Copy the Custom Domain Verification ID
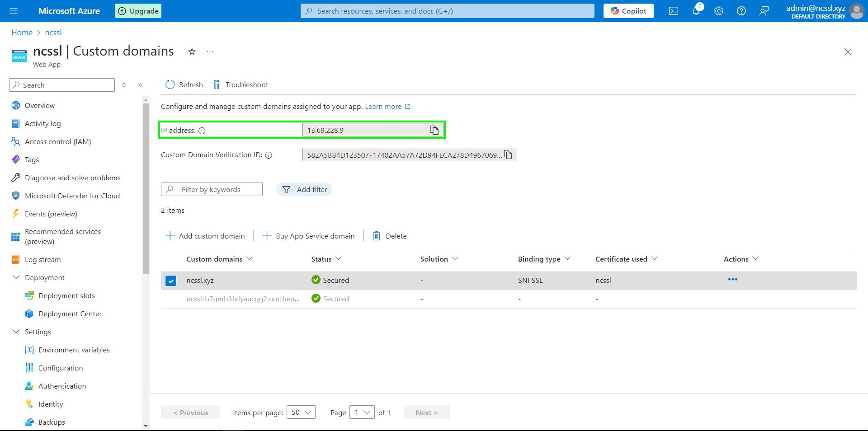The image size is (868, 431). (508, 155)
